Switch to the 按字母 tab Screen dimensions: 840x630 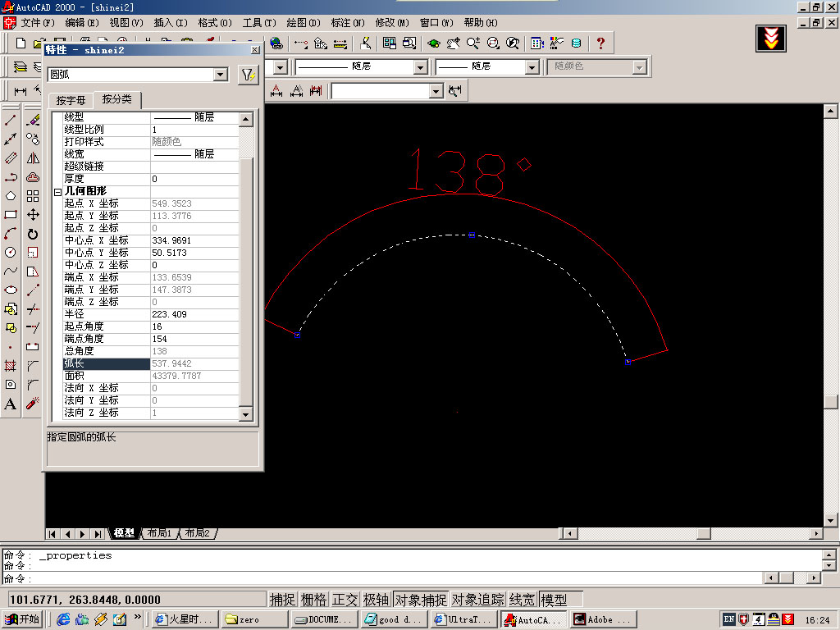(71, 100)
